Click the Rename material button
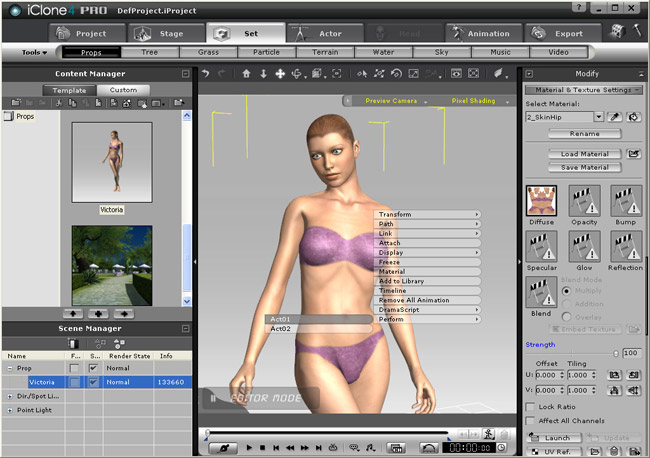 [585, 133]
